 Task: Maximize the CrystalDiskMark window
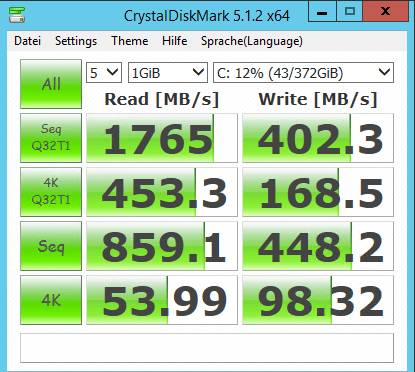[x=350, y=12]
